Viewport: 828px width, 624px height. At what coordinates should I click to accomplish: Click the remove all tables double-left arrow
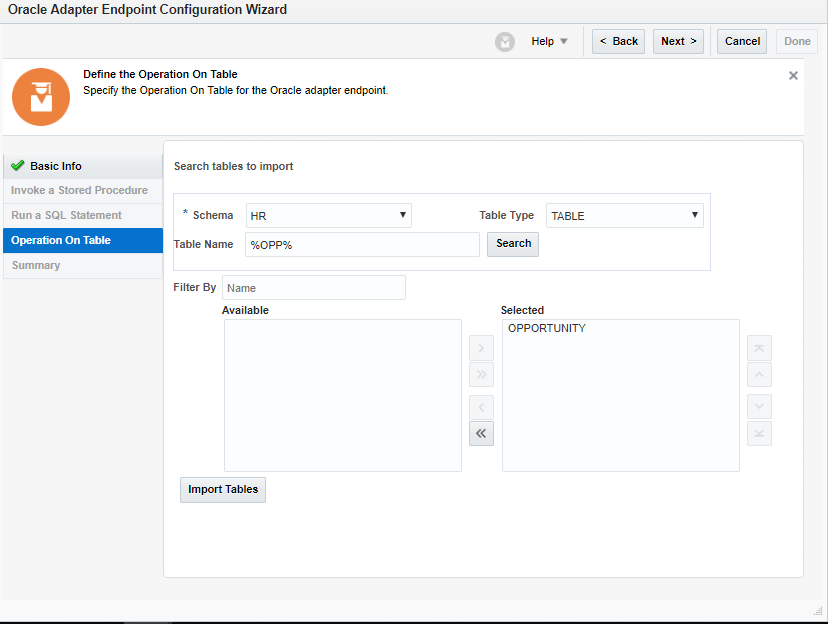pyautogui.click(x=481, y=433)
